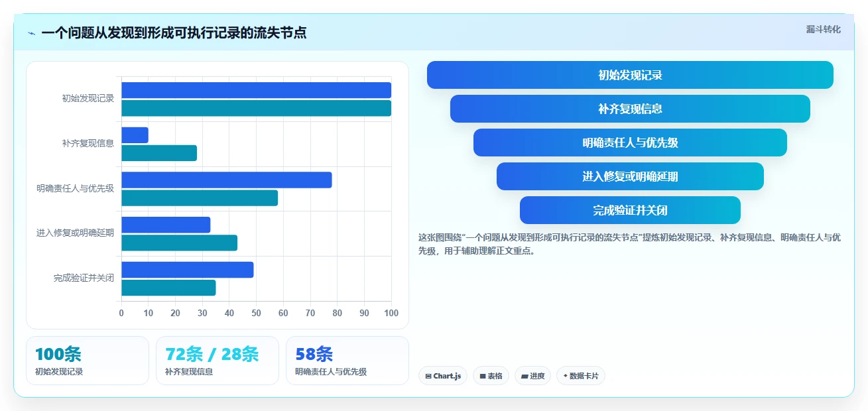Click the teal bar for 进入修复或明确延期

tap(179, 243)
